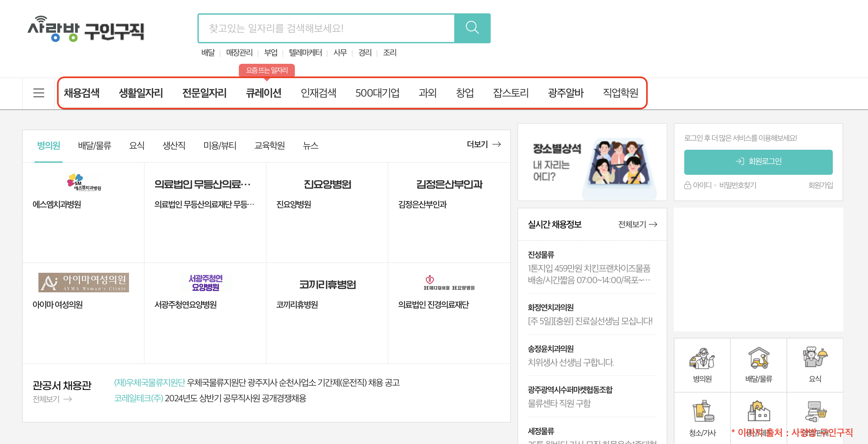Open the 생활일자리 menu item

pos(141,93)
